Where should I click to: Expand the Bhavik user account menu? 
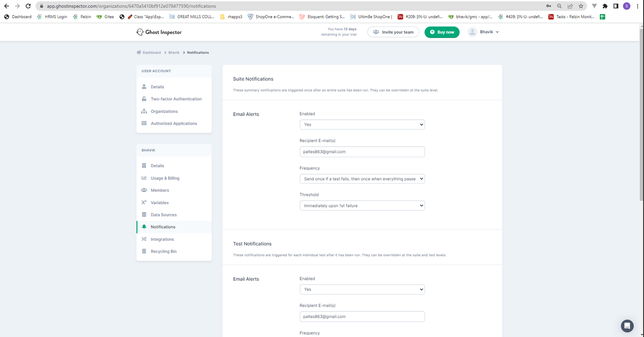click(x=484, y=32)
